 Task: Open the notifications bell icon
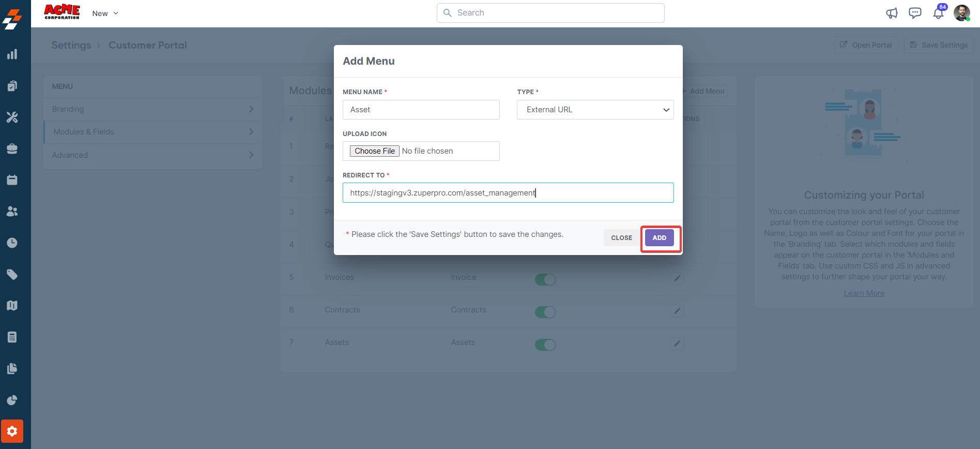tap(938, 13)
